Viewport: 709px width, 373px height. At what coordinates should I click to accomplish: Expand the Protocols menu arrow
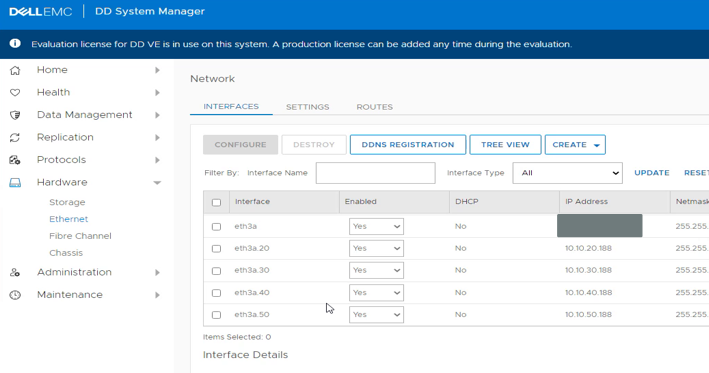coord(157,160)
